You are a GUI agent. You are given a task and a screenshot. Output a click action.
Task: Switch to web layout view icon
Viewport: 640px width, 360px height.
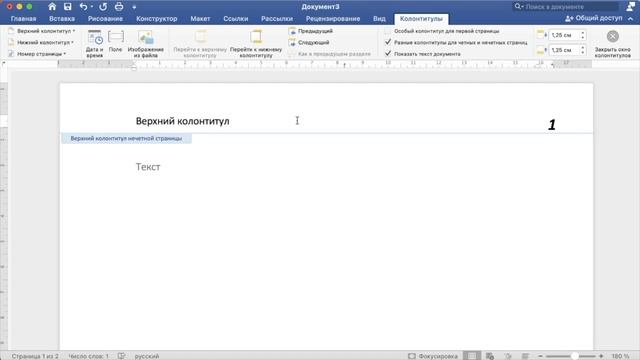[490, 356]
